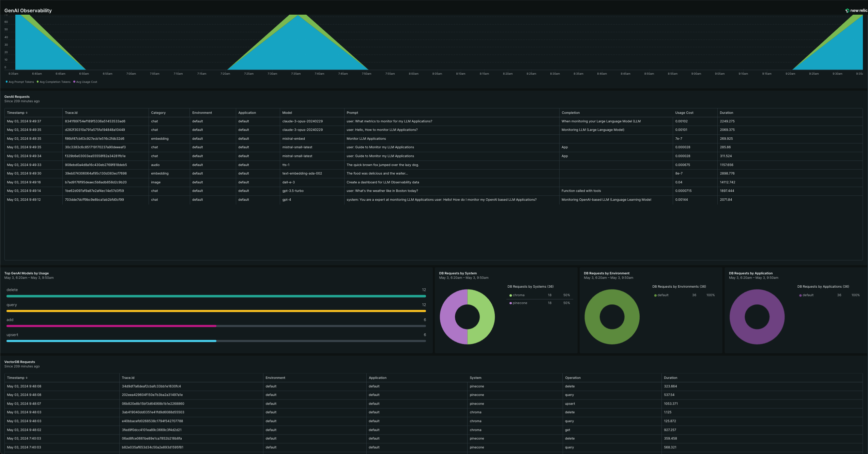The height and width of the screenshot is (454, 868).
Task: Open trace 8341f89754ef189f5336a51453533ad6 row
Action: 433,121
